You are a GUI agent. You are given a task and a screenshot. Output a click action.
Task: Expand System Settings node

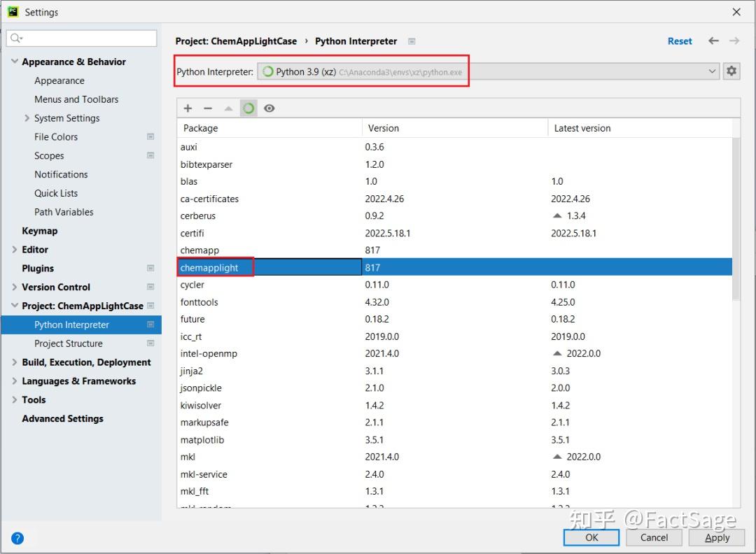[x=27, y=118]
